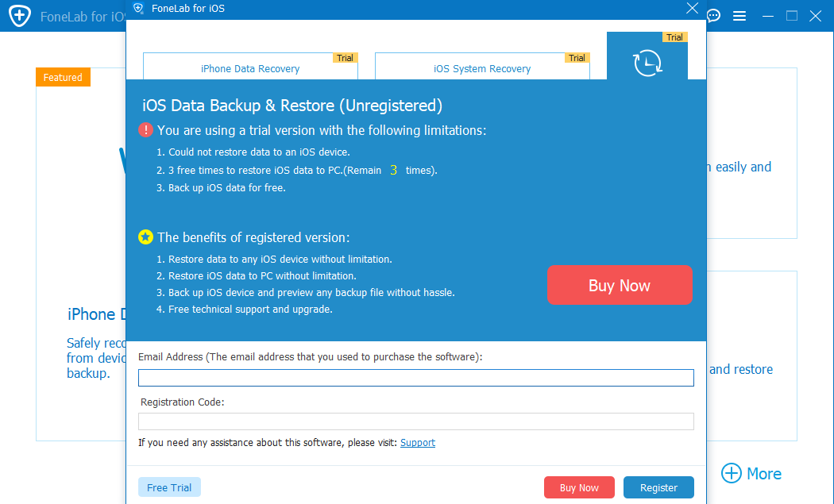Click 'Free technical support and upgrade' text
This screenshot has width=834, height=504.
click(x=250, y=310)
